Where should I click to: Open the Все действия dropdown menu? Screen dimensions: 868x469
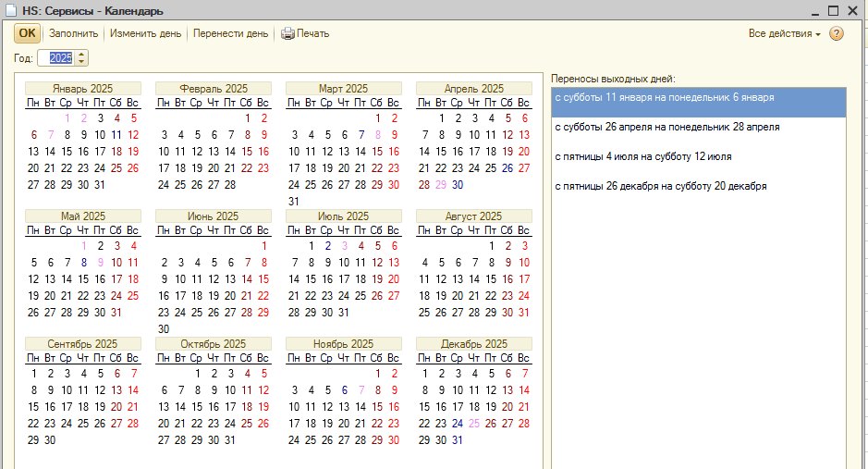[x=785, y=34]
